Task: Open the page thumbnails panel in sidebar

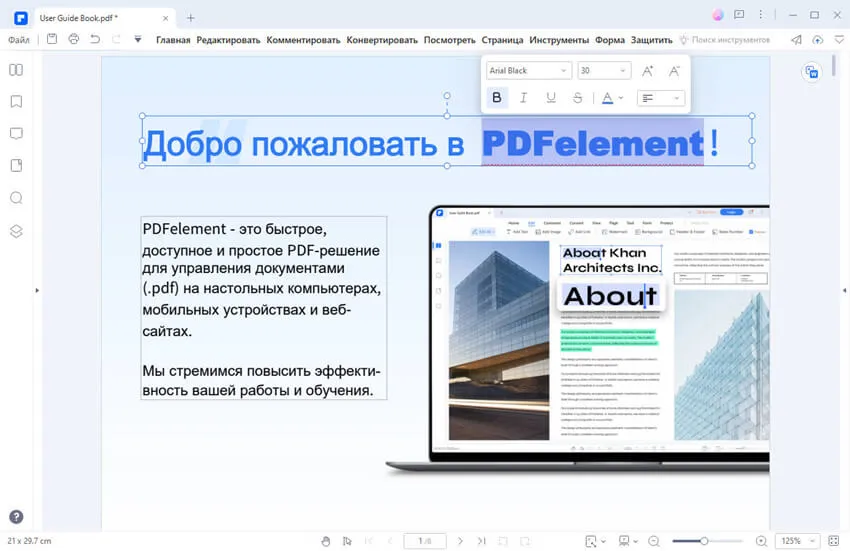Action: pos(16,70)
